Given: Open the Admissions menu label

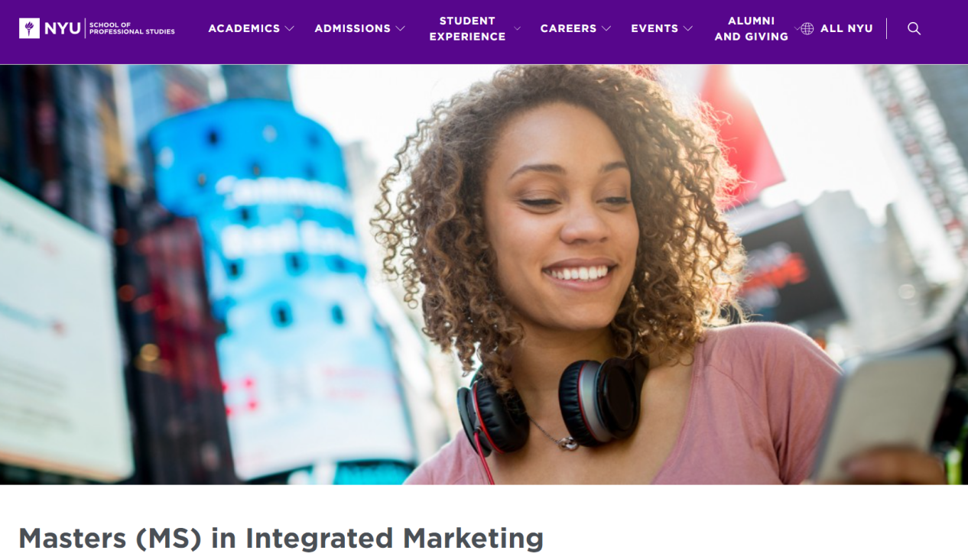Looking at the screenshot, I should 352,28.
